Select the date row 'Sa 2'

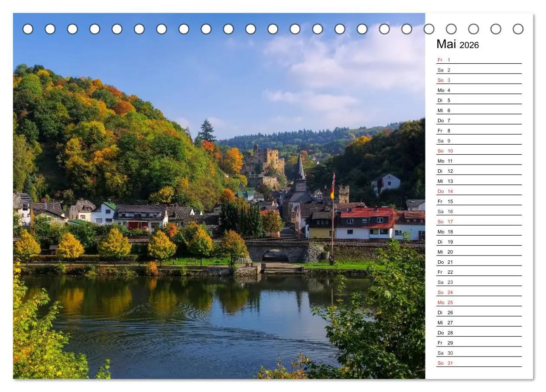(x=479, y=70)
